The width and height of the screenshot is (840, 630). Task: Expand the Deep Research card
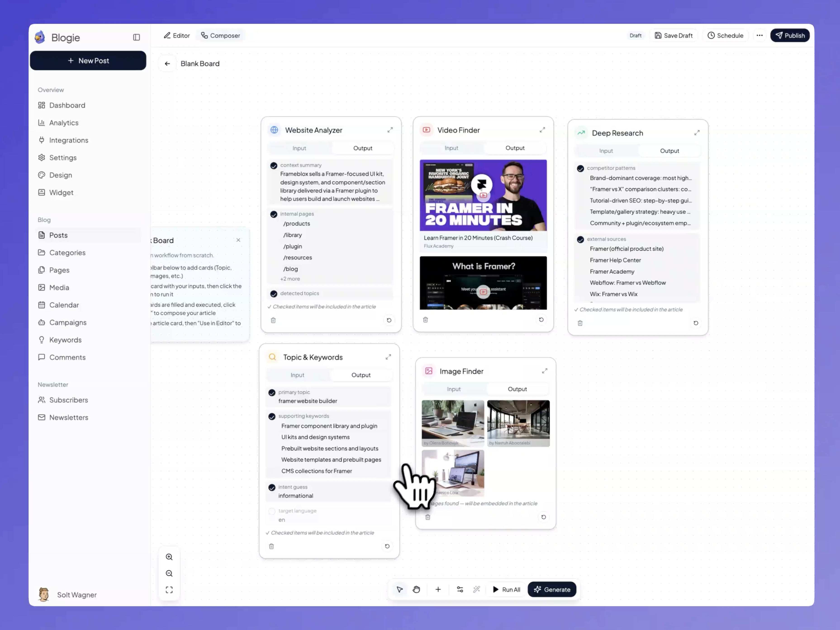[697, 133]
